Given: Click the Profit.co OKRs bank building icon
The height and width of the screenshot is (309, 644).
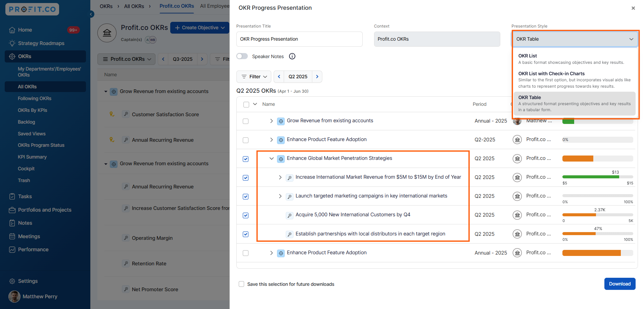Looking at the screenshot, I should (x=107, y=33).
